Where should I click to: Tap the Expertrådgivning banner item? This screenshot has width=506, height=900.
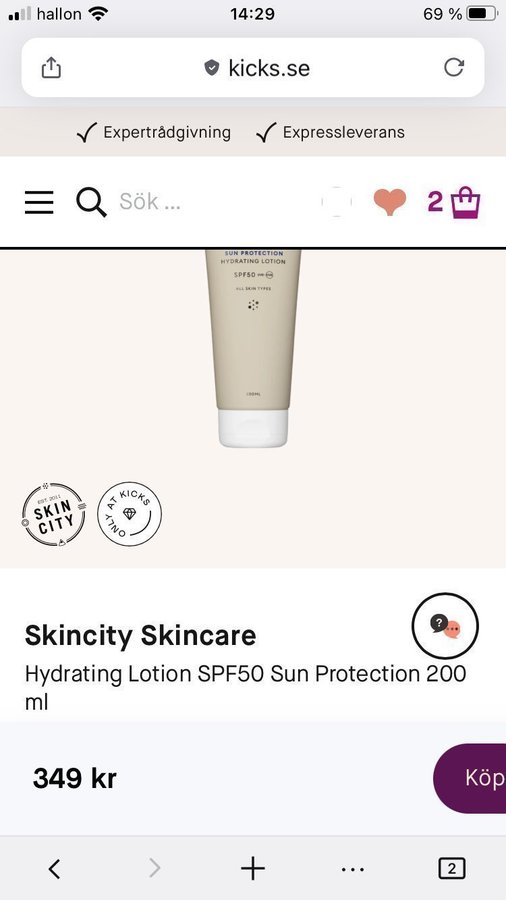(154, 133)
